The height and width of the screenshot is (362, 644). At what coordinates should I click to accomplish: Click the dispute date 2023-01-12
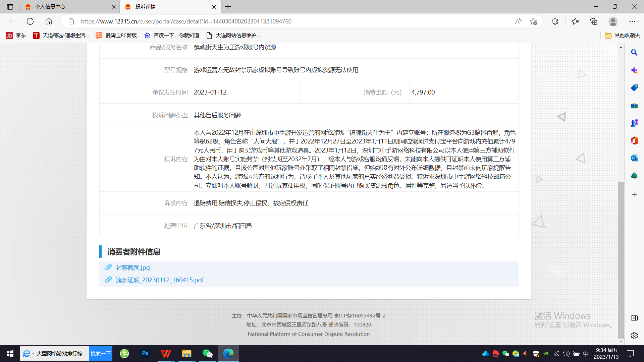[x=210, y=92]
